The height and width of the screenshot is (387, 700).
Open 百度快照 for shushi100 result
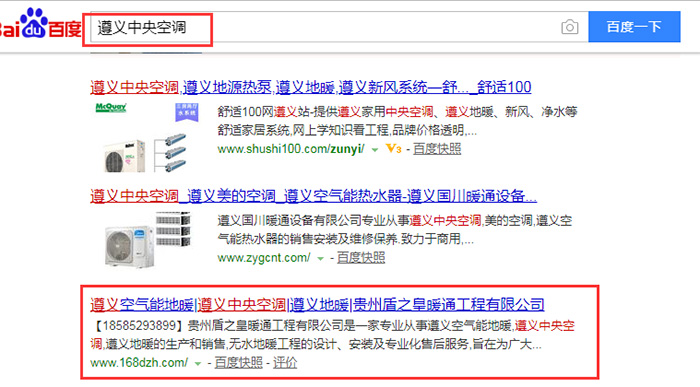[437, 149]
